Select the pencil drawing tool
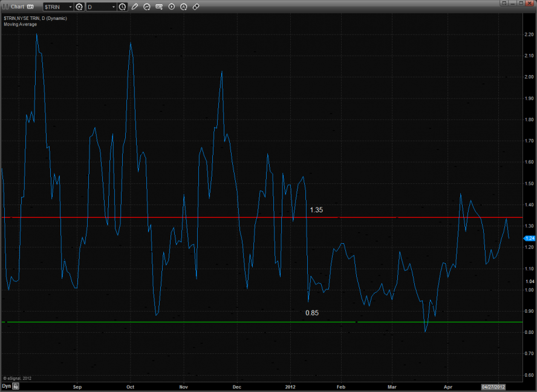 [135, 7]
